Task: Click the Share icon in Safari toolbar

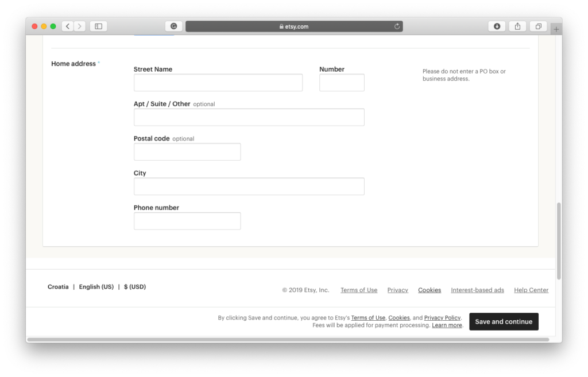Action: pyautogui.click(x=517, y=26)
